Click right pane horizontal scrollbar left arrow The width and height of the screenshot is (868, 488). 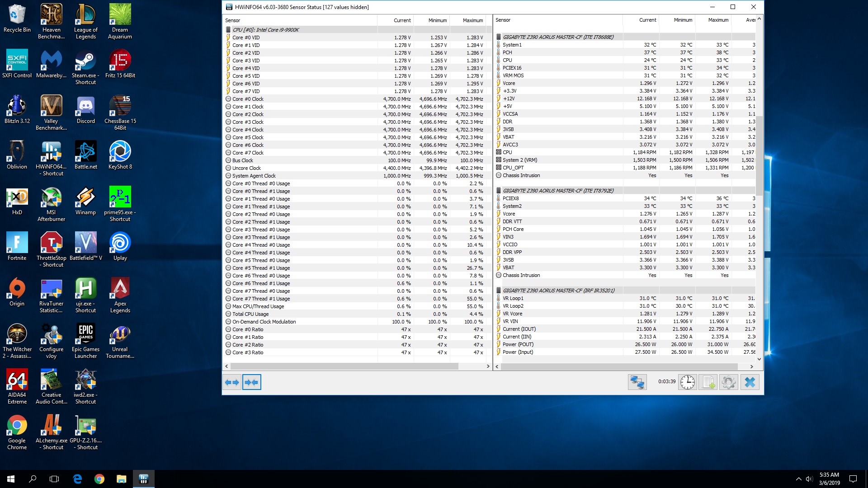point(497,366)
